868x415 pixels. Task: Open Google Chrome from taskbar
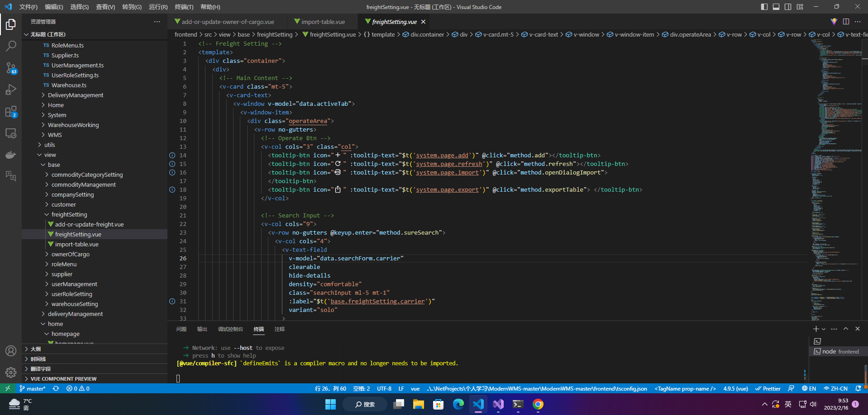pyautogui.click(x=538, y=404)
